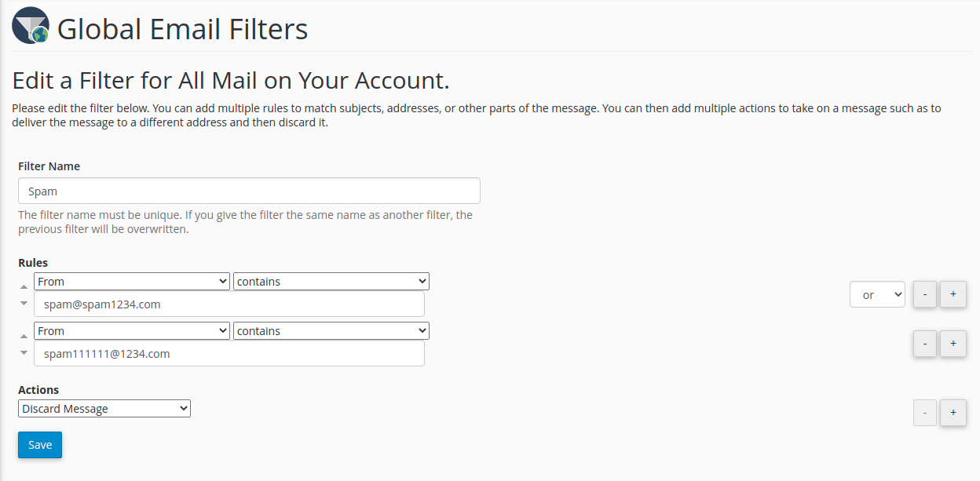This screenshot has height=481, width=980.
Task: Open the 'or' rule operator dropdown
Action: coord(877,295)
